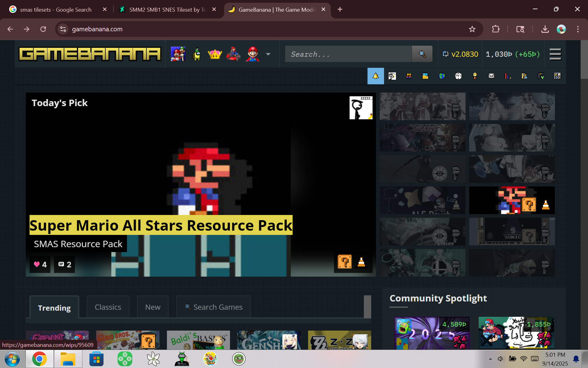
Task: Open the Sonic themed thumbnail in sidebar
Action: [512, 232]
